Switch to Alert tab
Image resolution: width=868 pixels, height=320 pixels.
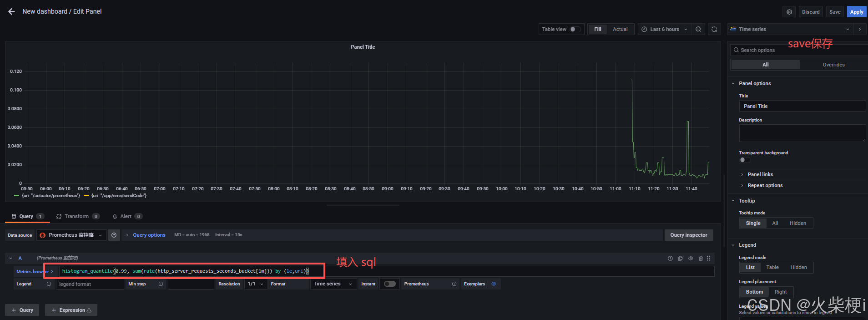click(127, 216)
